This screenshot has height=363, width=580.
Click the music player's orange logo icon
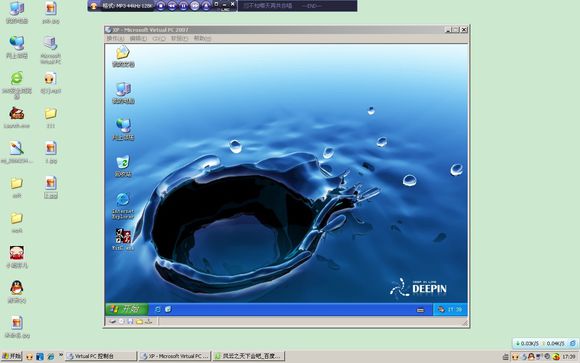[94, 6]
